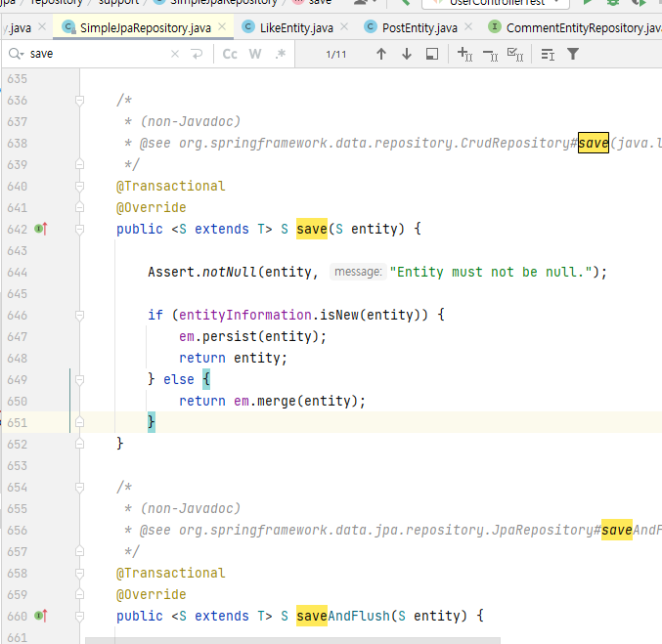Open the search filter options funnel
Viewport: 662px width, 644px height.
tap(573, 54)
